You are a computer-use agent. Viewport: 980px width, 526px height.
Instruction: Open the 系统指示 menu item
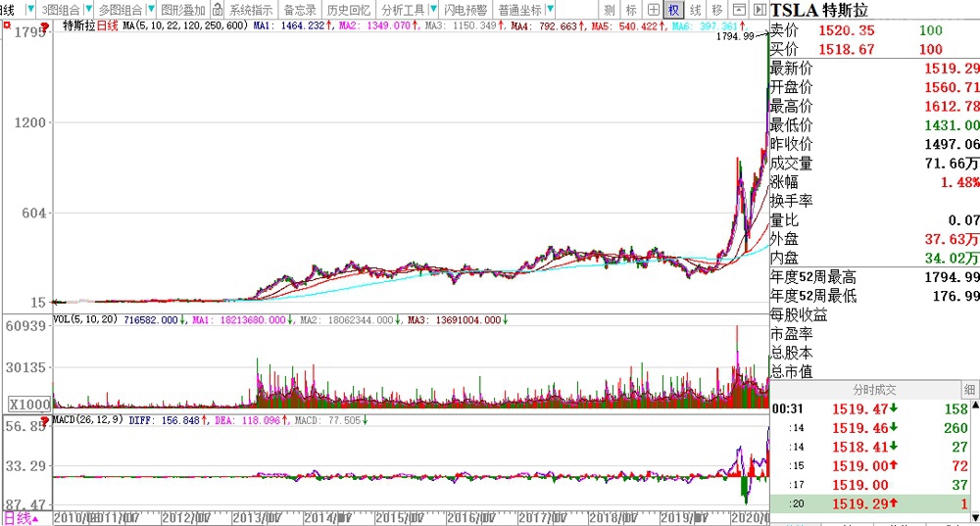click(251, 9)
